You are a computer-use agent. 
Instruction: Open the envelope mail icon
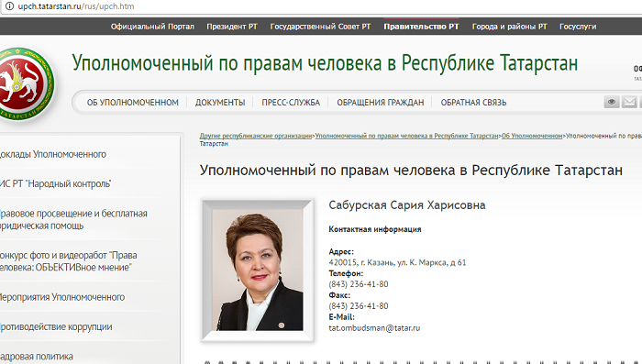(629, 102)
